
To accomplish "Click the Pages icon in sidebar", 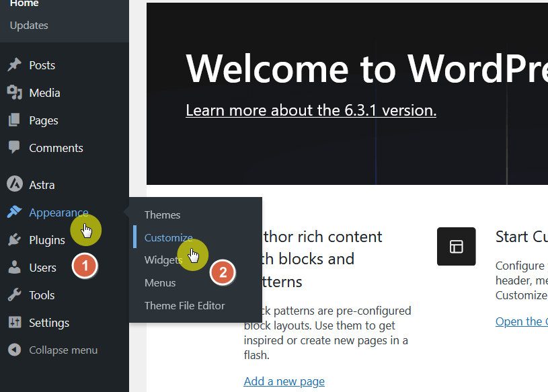I will point(14,120).
